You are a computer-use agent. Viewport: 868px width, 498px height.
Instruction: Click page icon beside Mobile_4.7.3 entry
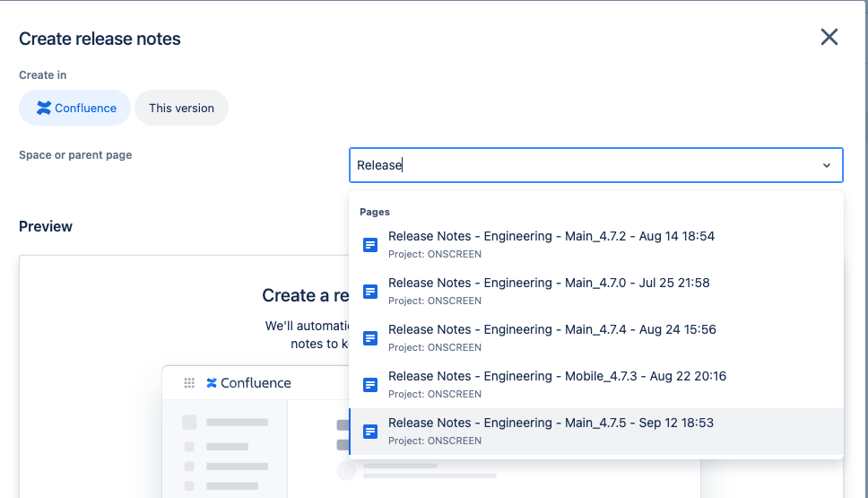pyautogui.click(x=370, y=384)
